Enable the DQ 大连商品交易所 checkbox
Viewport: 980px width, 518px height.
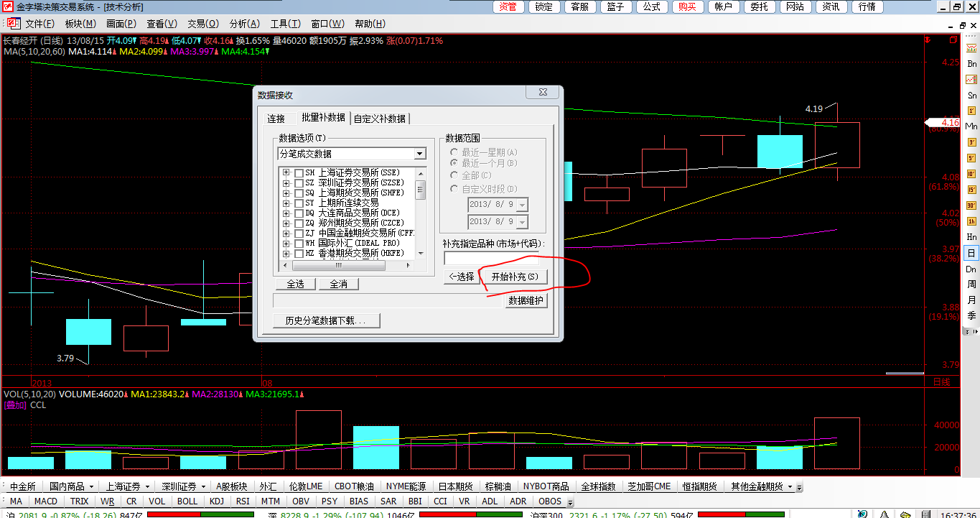(x=299, y=213)
